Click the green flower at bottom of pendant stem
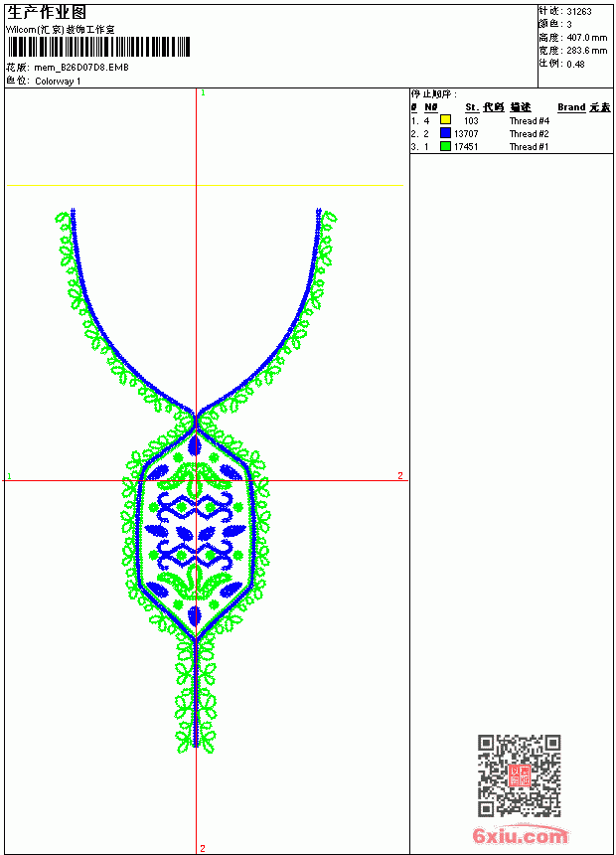This screenshot has height=855, width=616. pyautogui.click(x=196, y=739)
